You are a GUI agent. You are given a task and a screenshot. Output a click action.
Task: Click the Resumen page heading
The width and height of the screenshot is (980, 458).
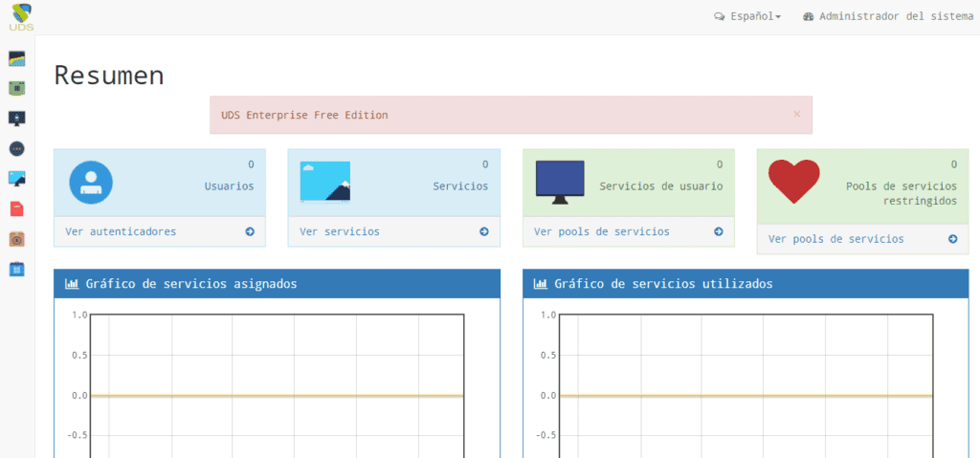coord(109,75)
